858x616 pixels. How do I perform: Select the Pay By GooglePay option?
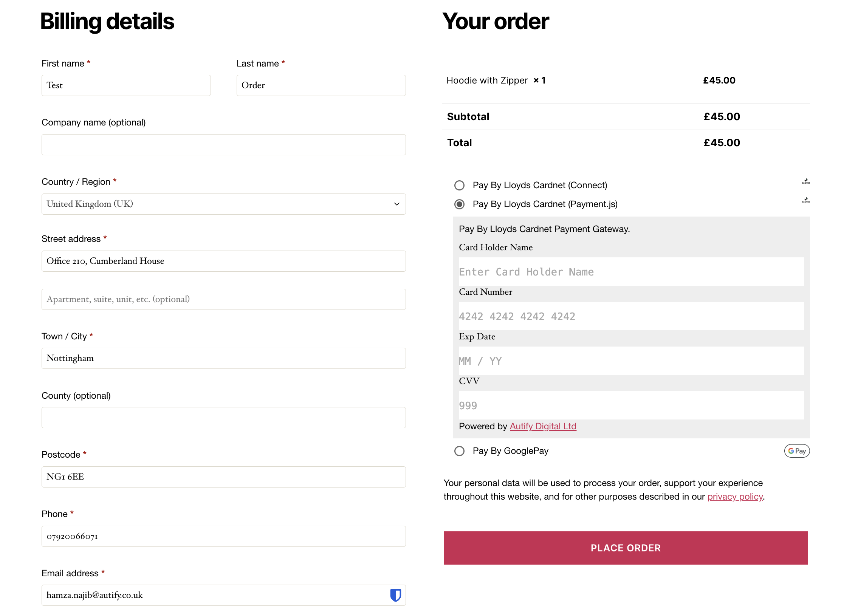click(x=459, y=451)
